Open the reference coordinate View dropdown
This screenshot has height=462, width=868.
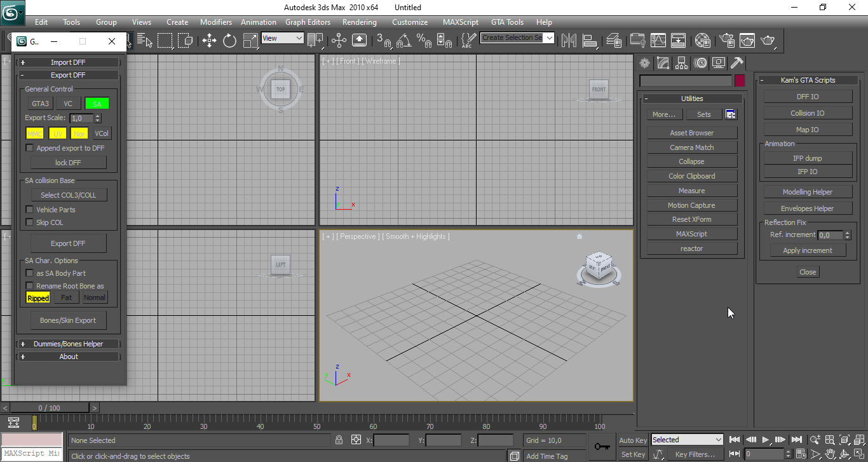tap(283, 38)
